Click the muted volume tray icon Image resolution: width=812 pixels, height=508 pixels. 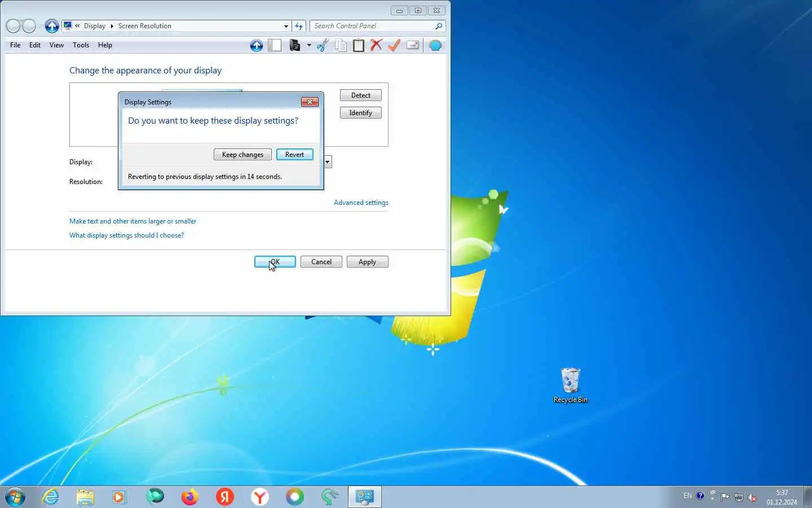pos(752,497)
